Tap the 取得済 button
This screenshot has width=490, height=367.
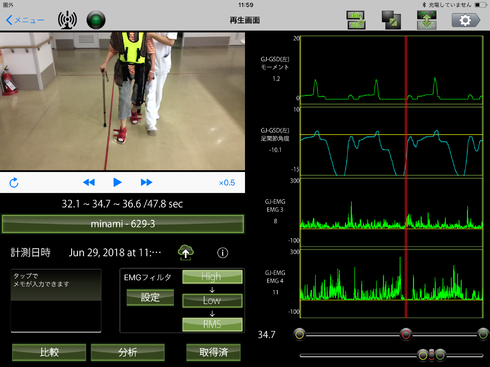coord(213,352)
